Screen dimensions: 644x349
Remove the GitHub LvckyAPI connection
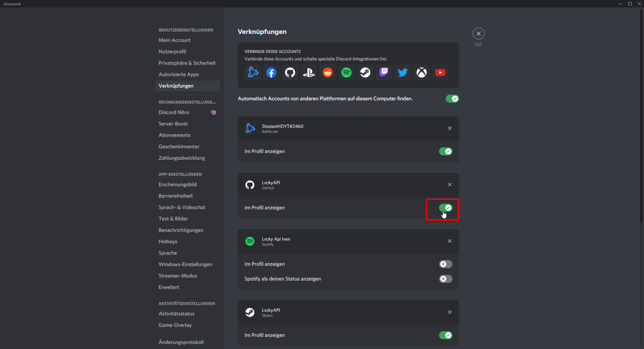450,185
